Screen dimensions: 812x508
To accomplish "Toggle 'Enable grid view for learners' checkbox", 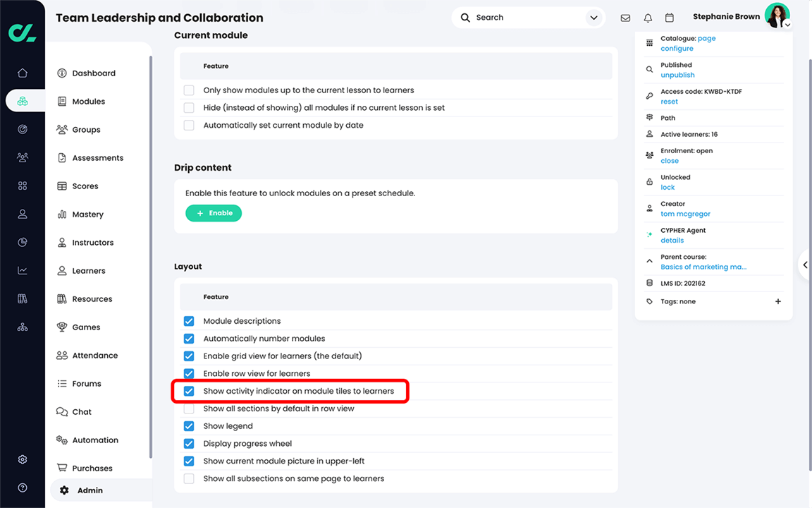I will click(189, 356).
